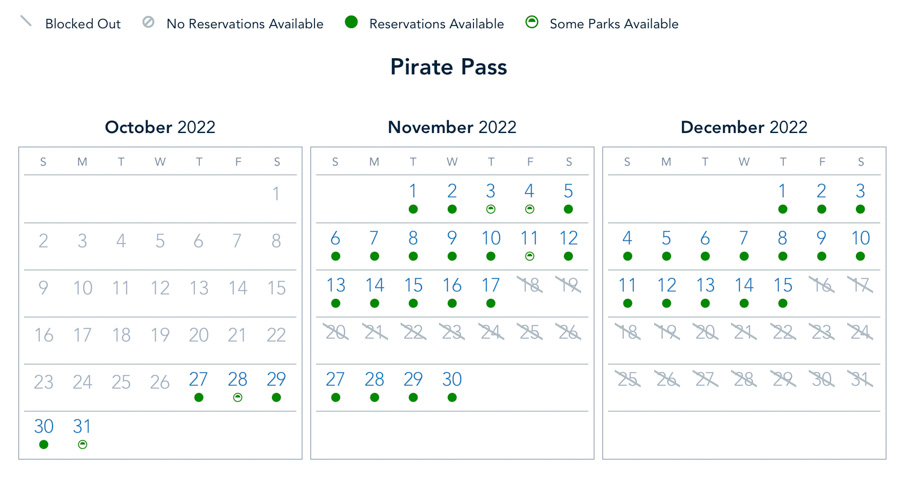Select October 30 date
Image resolution: width=900 pixels, height=477 pixels.
pos(44,427)
